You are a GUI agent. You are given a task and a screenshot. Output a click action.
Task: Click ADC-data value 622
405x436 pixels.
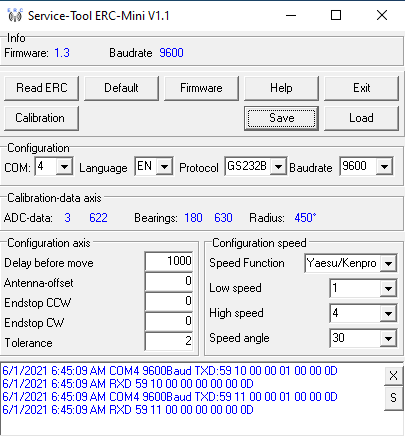tap(98, 218)
